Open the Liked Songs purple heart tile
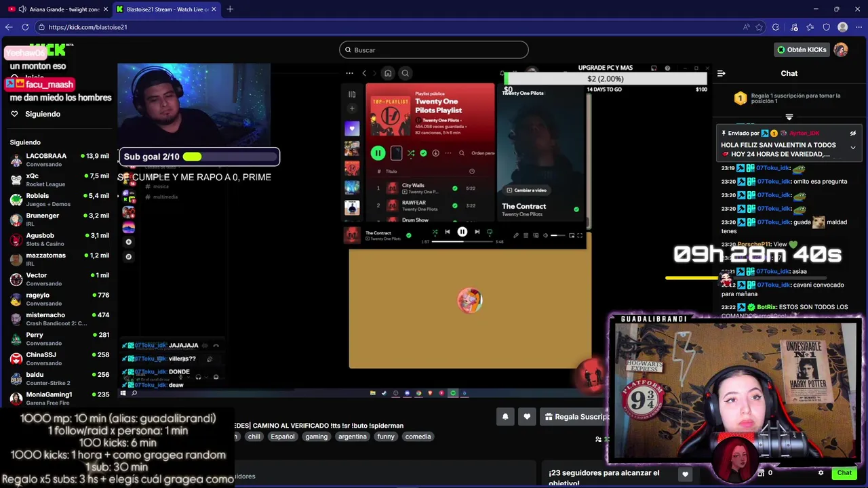The width and height of the screenshot is (868, 488). pyautogui.click(x=352, y=128)
